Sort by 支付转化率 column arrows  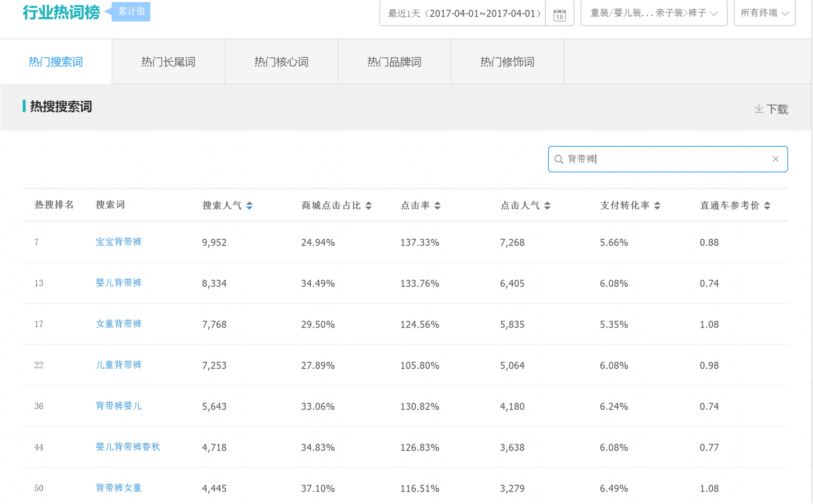[x=657, y=206]
